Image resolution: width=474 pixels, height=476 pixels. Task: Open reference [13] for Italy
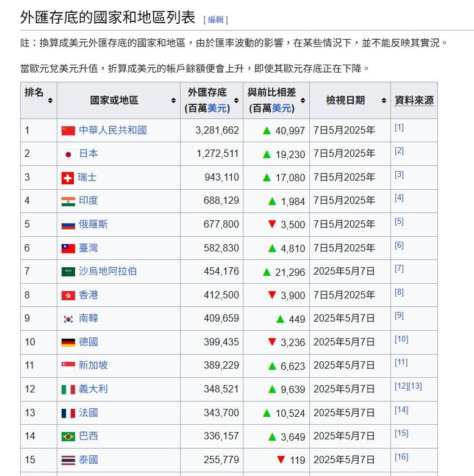click(415, 386)
